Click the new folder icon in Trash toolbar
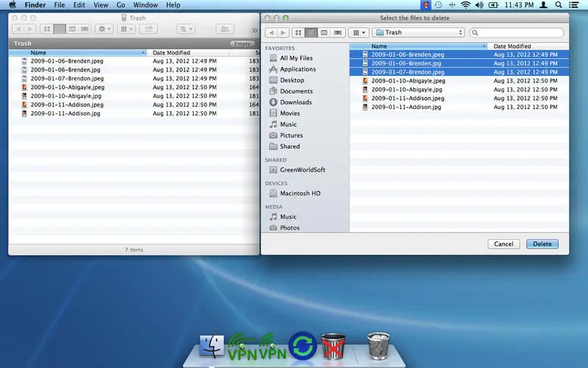This screenshot has width=588, height=368. [x=225, y=29]
